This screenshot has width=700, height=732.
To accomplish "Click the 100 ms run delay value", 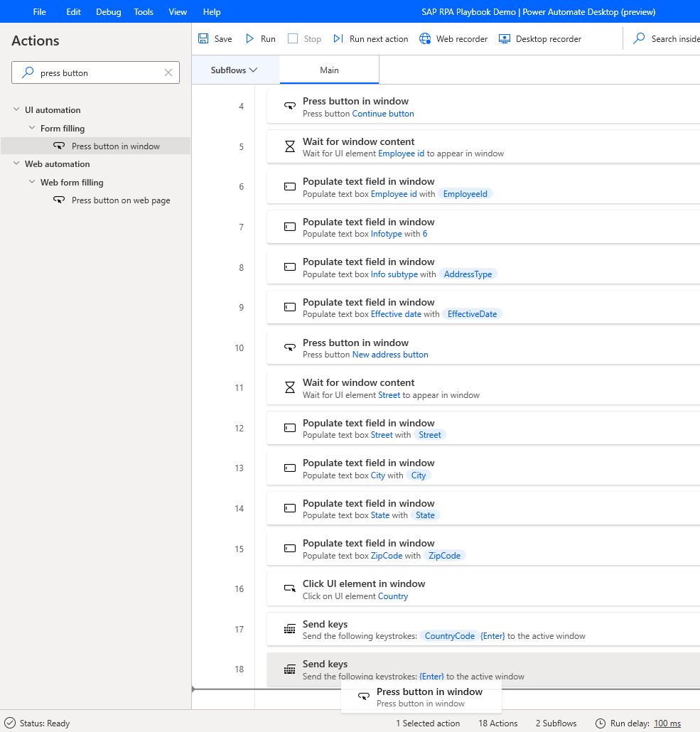I will [x=667, y=723].
